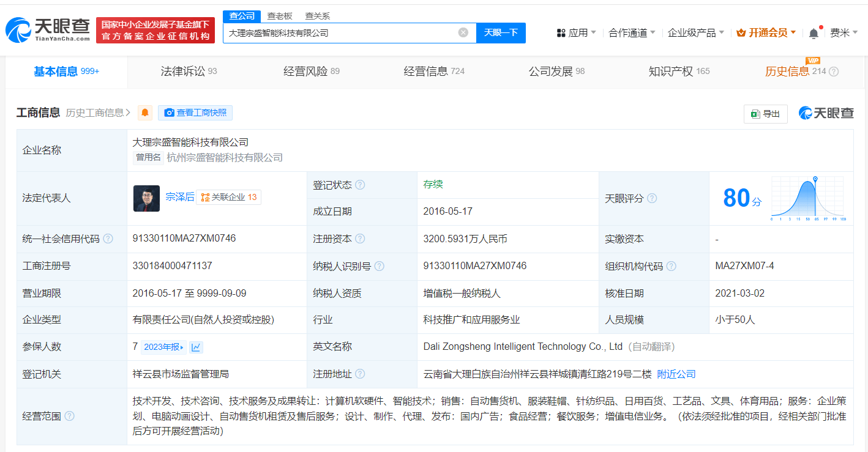
Task: Click the notification bell in header
Action: point(814,33)
